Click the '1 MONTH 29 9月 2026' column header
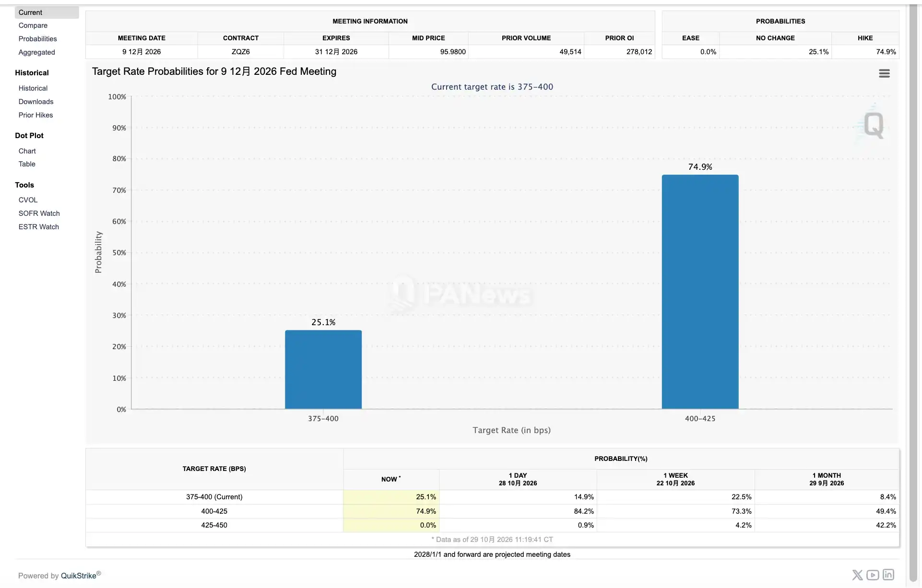Screen dimensions: 922x588 click(x=827, y=479)
